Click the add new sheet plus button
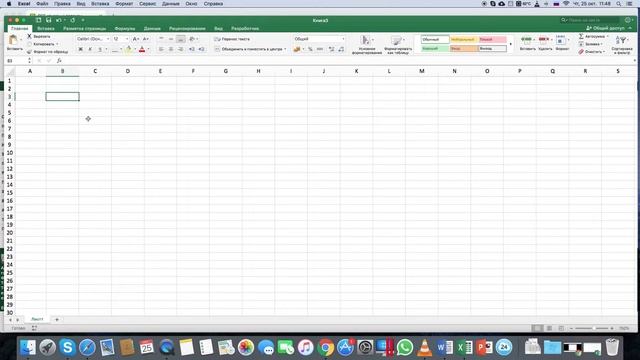640x360 pixels. click(57, 320)
